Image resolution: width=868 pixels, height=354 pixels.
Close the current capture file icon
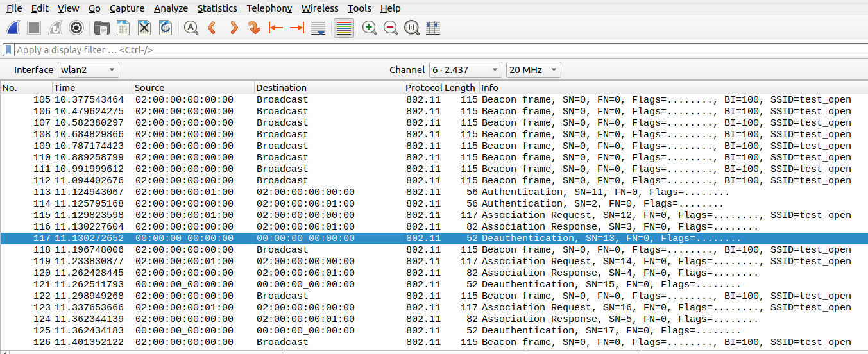tap(144, 28)
